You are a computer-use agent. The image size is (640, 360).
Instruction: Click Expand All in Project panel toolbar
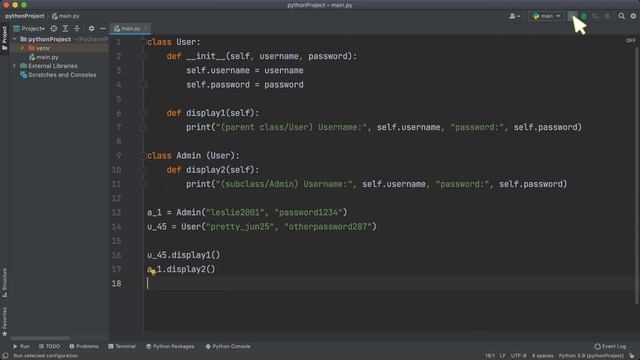coord(65,29)
